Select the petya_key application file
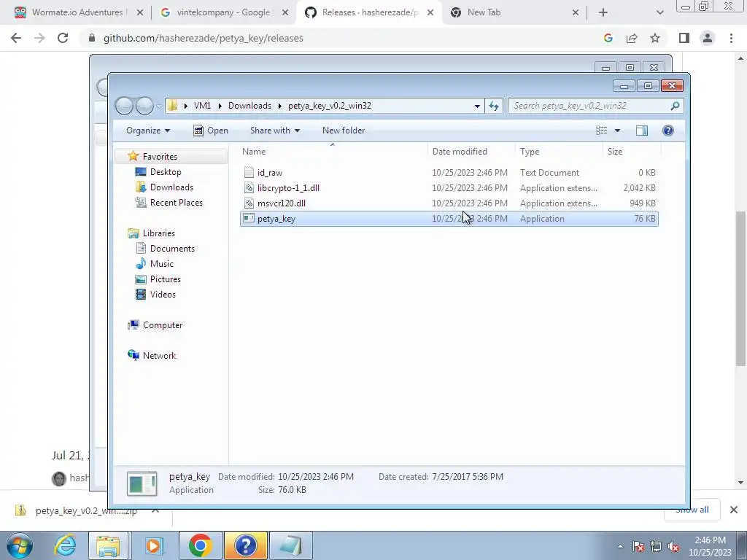Screen dimensions: 747x560 [449, 219]
